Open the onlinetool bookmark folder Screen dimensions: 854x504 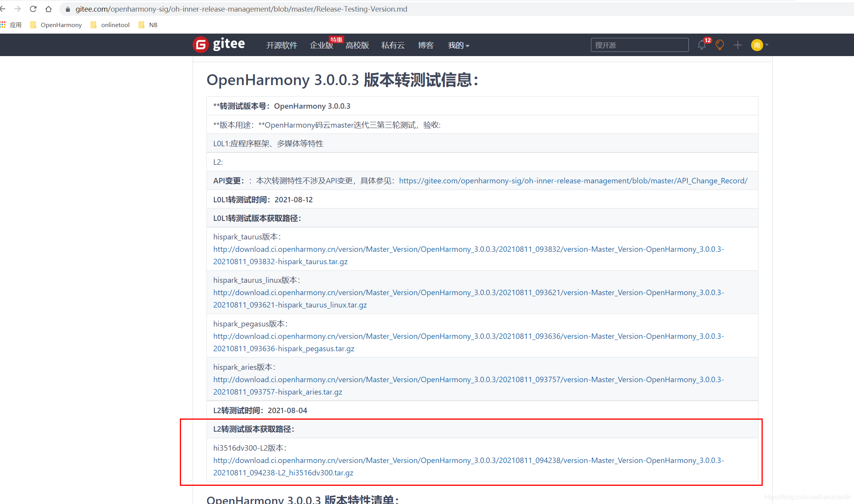(x=110, y=25)
